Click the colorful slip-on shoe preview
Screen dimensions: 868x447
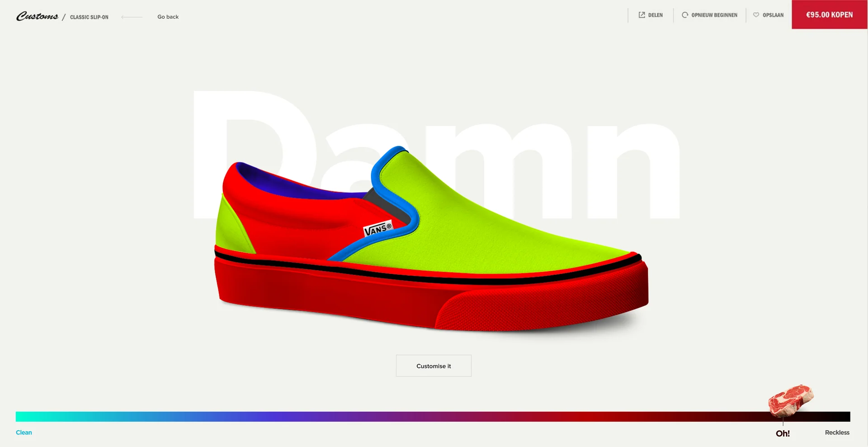tap(432, 240)
